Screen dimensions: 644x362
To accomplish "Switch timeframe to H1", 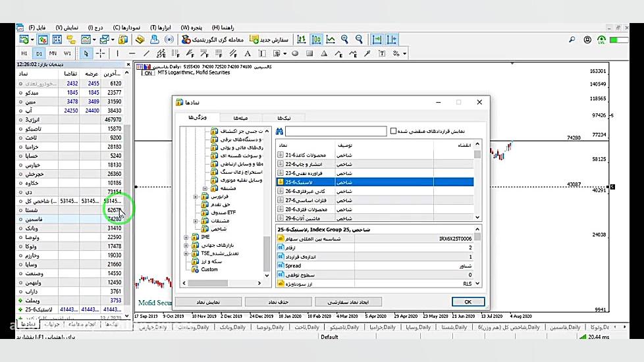I will 24,53.
